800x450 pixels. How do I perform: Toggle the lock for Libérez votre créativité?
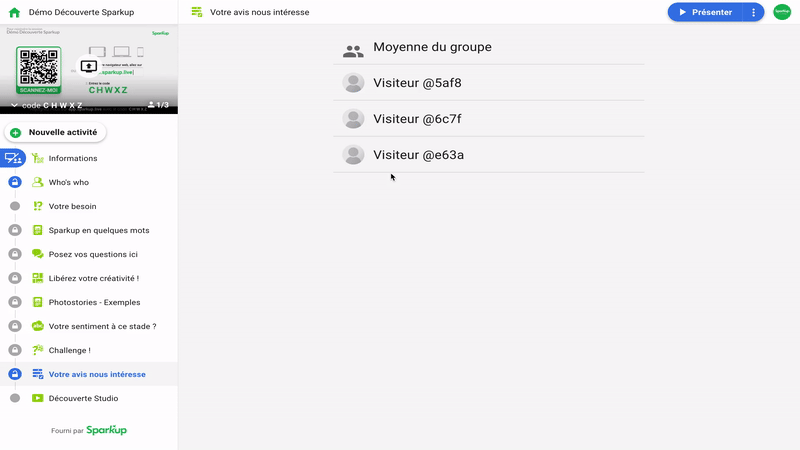tap(15, 278)
